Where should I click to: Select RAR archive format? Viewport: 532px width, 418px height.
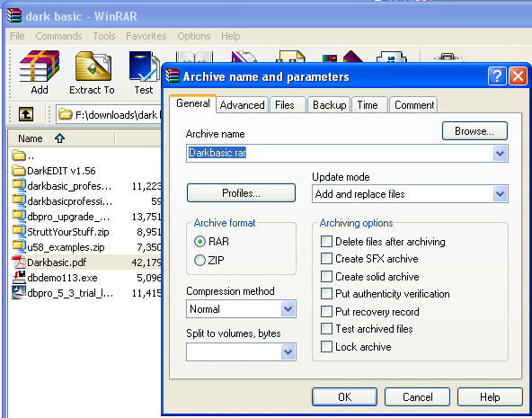[x=199, y=242]
